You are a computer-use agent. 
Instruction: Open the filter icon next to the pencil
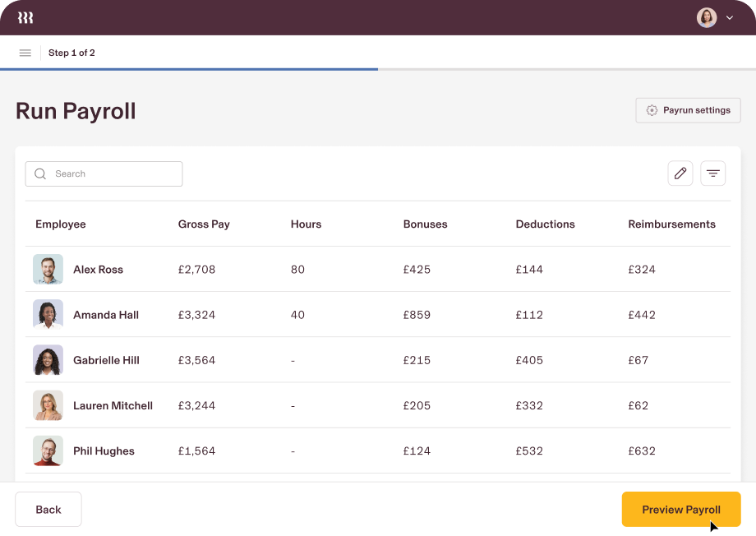(x=712, y=173)
